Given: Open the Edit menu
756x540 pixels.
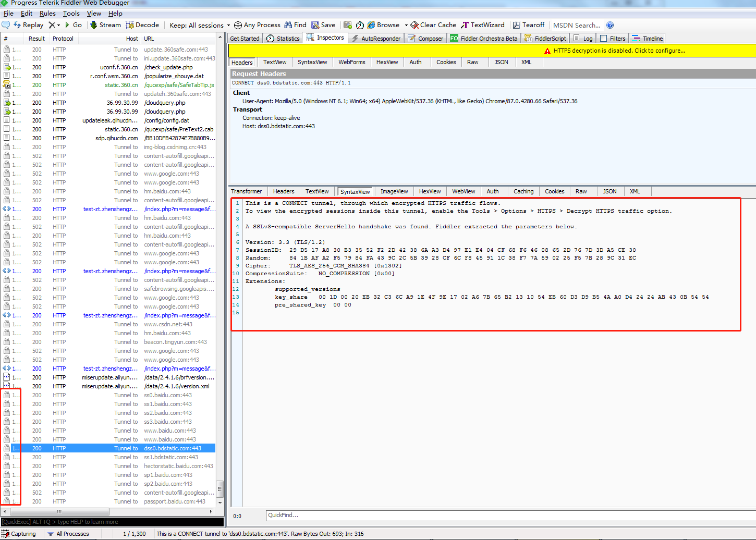Looking at the screenshot, I should coord(26,14).
